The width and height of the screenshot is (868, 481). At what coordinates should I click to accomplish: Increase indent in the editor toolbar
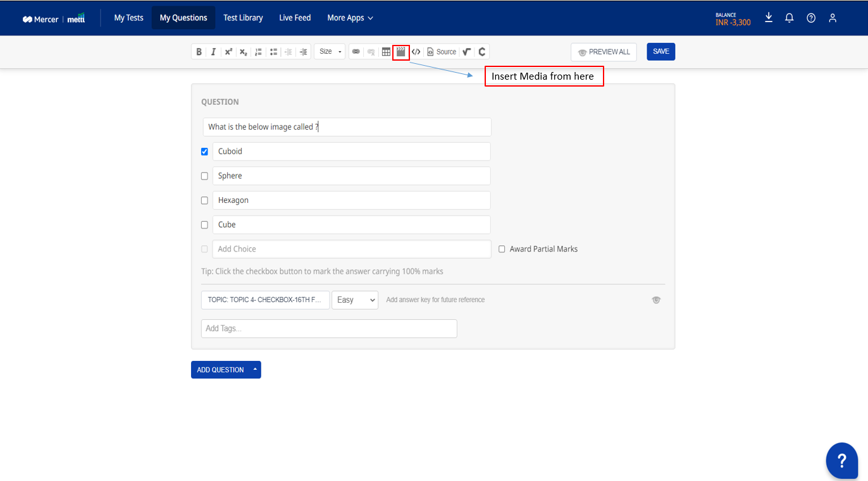303,52
